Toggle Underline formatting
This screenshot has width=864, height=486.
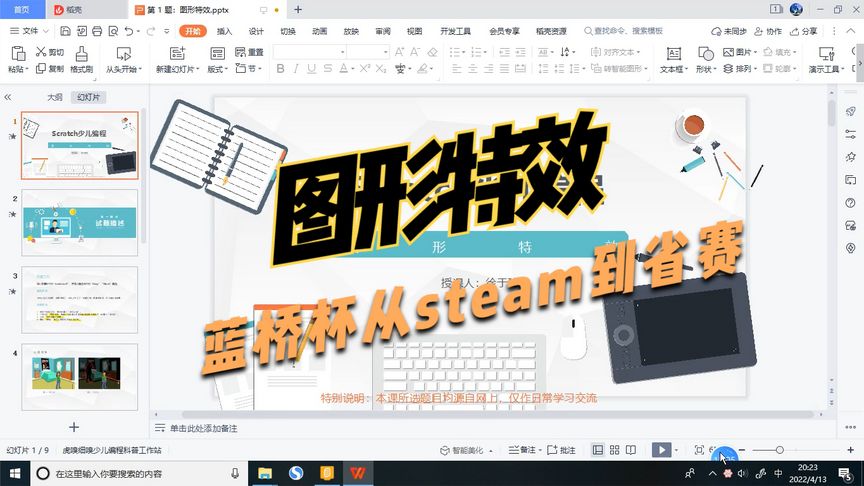[x=311, y=68]
